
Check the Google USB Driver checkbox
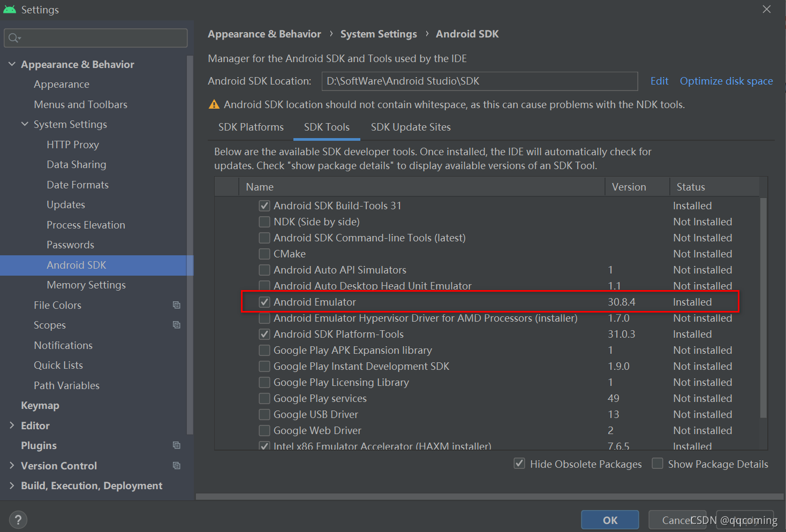264,414
